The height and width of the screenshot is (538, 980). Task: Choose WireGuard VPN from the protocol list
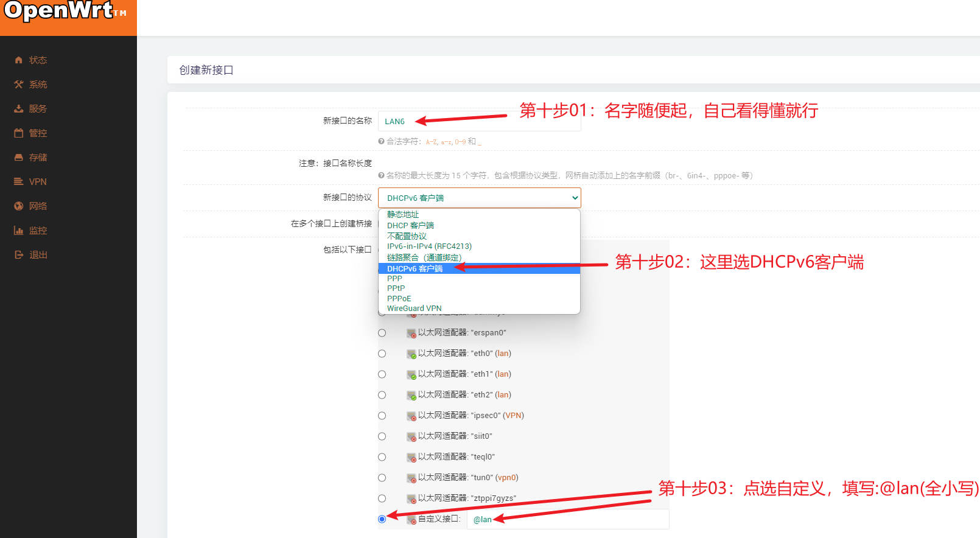(415, 309)
